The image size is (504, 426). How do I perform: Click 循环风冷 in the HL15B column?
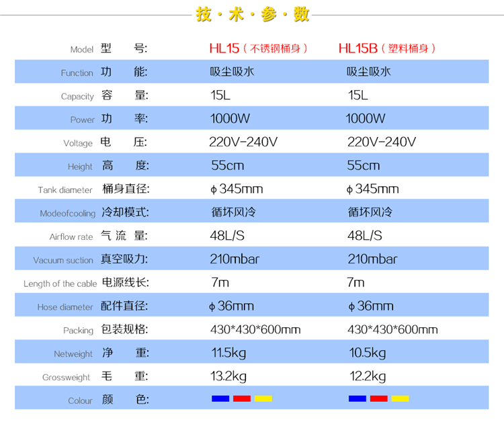[x=370, y=212]
